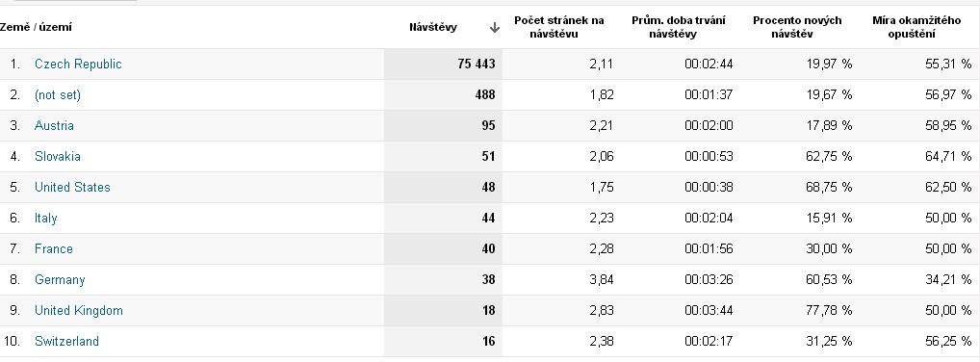Select the 75 443 visits cell

[x=443, y=64]
